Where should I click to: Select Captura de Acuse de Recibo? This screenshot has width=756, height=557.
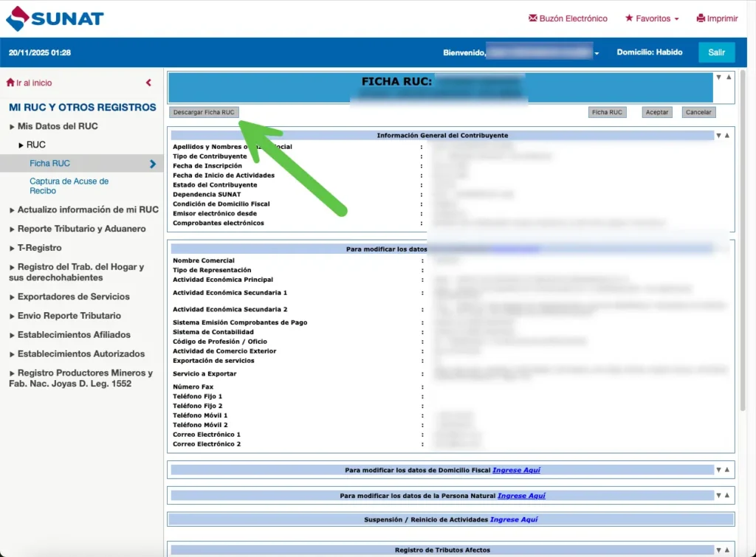69,186
